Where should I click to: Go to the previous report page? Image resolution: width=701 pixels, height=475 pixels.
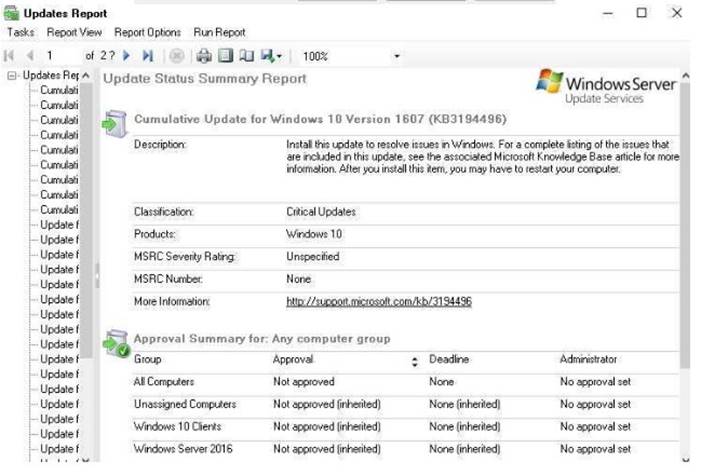coord(29,56)
